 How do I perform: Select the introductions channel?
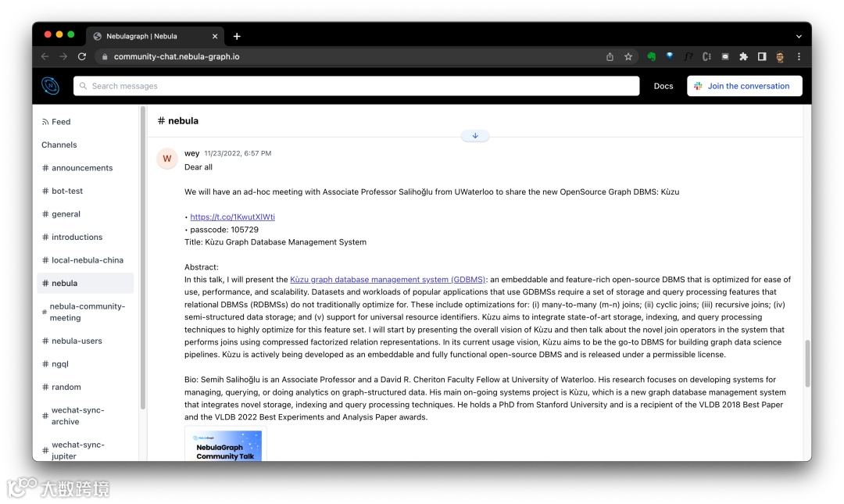[85, 238]
